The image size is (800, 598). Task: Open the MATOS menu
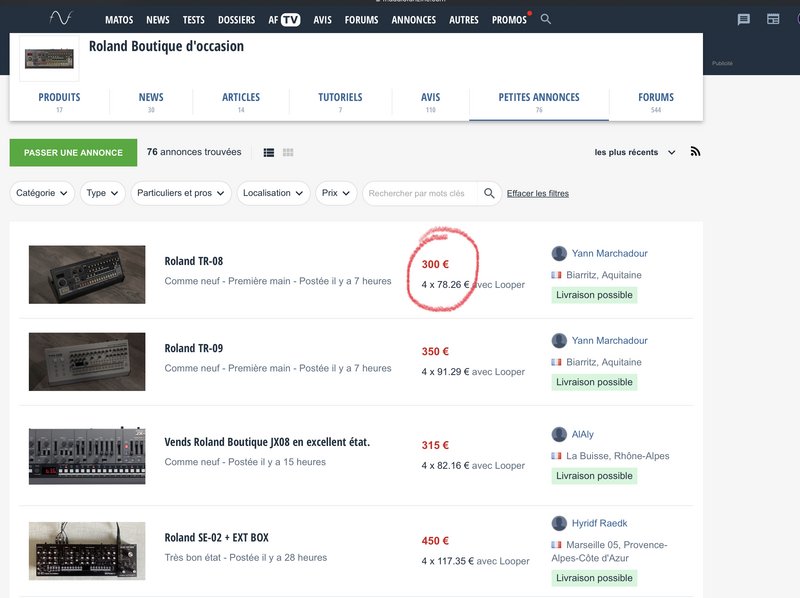pos(119,20)
